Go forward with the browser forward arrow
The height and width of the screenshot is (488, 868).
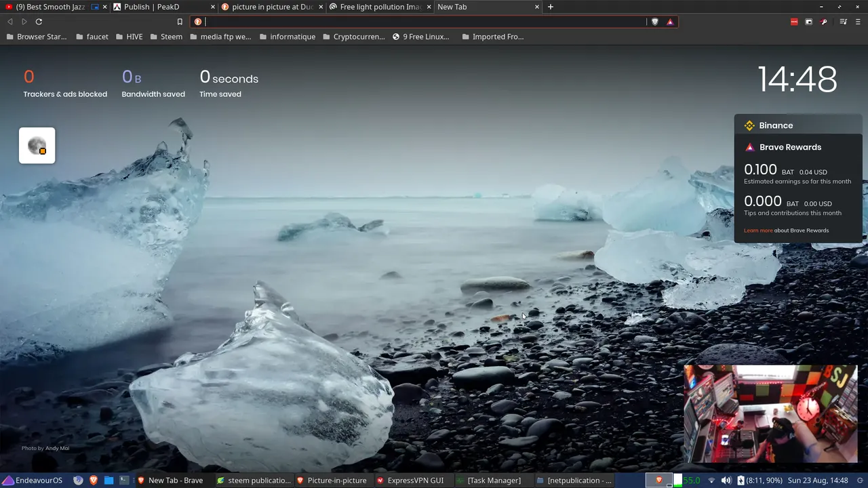[24, 22]
